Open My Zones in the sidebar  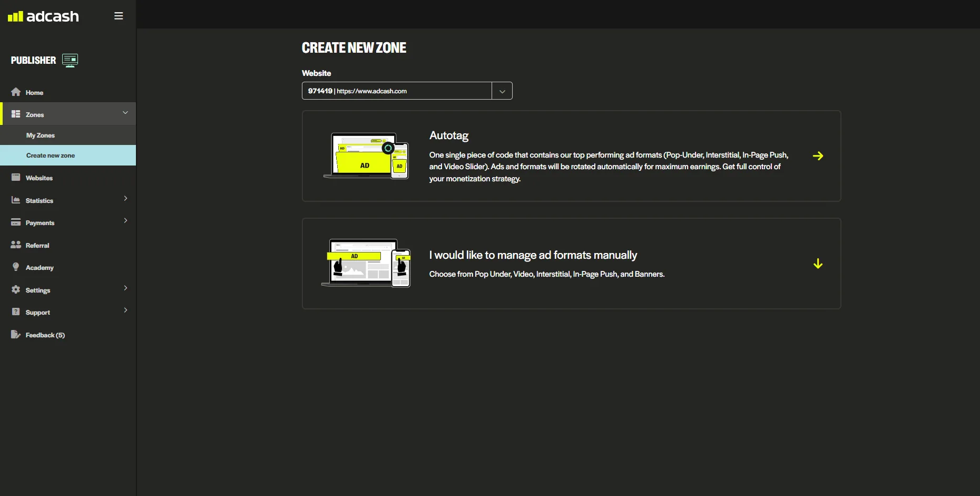pos(41,135)
